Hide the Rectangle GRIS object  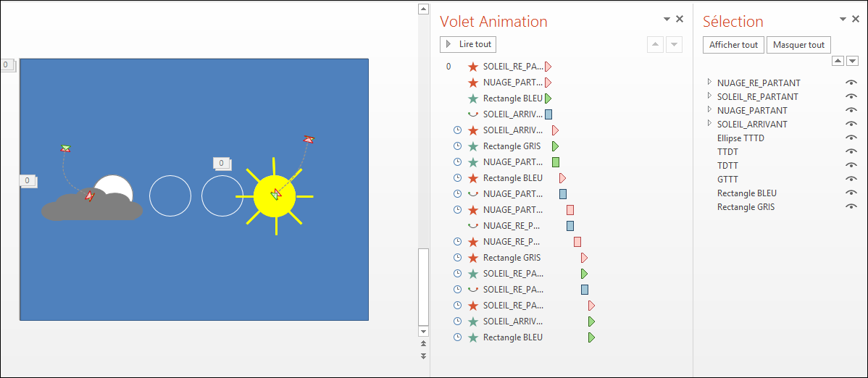(x=851, y=207)
